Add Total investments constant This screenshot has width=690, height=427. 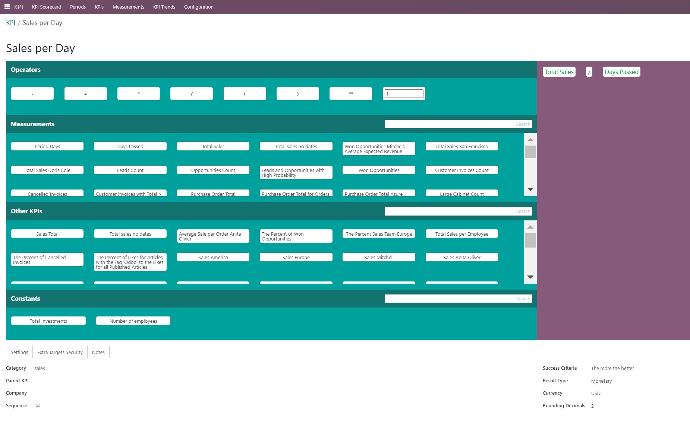coord(48,321)
